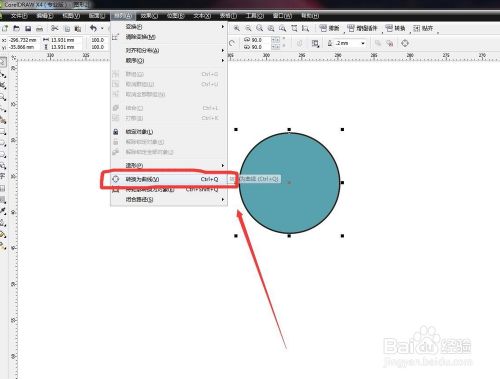The image size is (500, 379).
Task: Cut the selection with scissors icon
Action: click(55, 29)
